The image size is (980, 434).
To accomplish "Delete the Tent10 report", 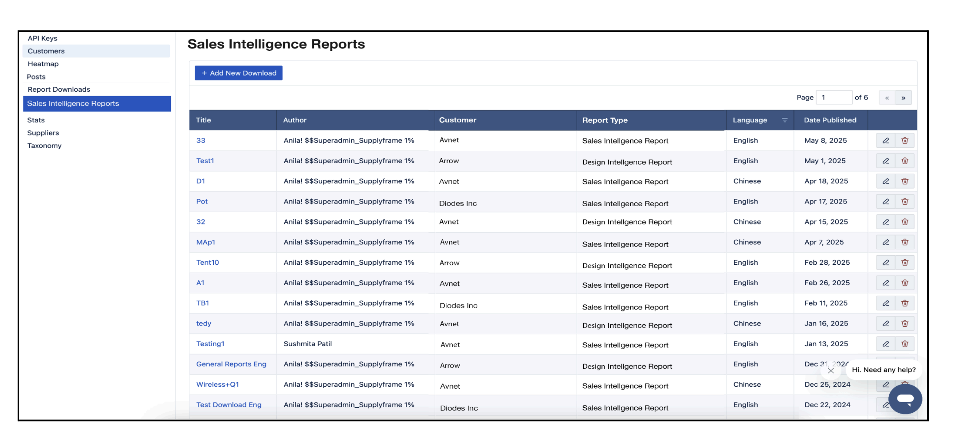I will pos(905,263).
